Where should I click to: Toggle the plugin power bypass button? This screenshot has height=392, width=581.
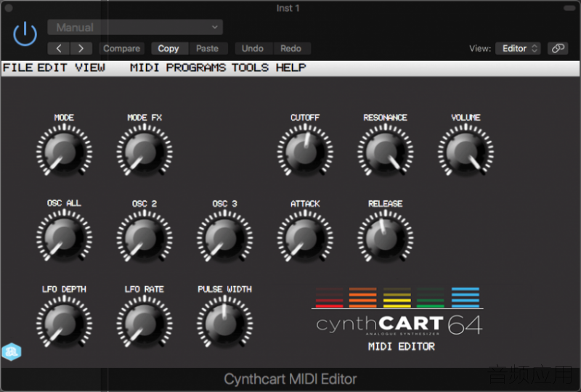[x=25, y=33]
